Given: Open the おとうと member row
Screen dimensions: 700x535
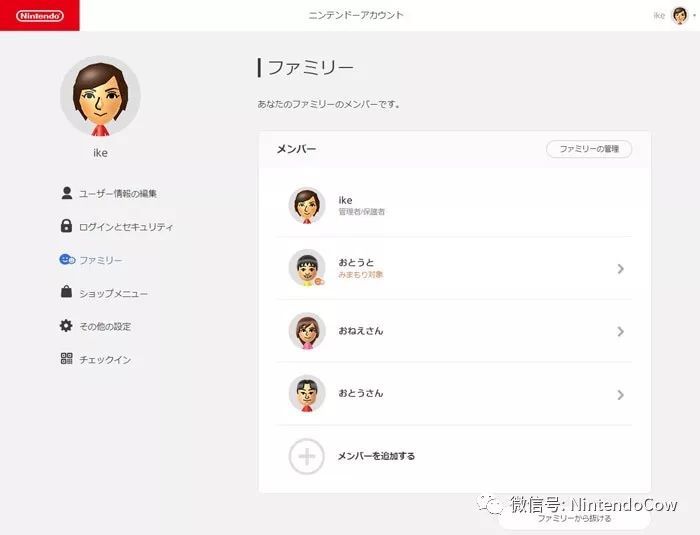Looking at the screenshot, I should pyautogui.click(x=454, y=268).
